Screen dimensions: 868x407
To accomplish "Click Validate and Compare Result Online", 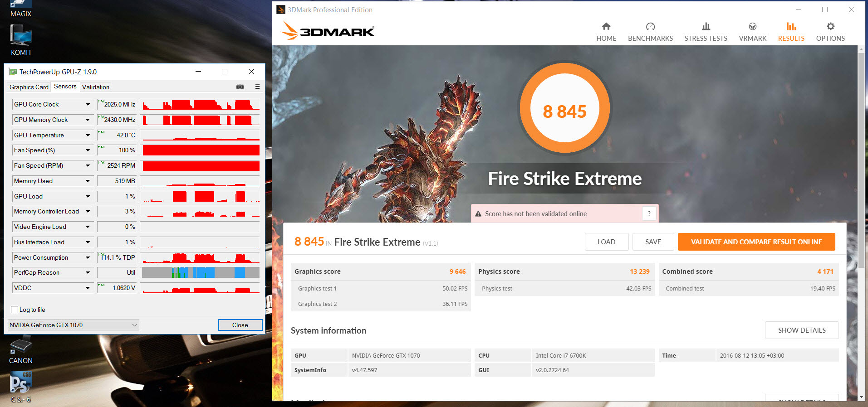I will (x=756, y=242).
